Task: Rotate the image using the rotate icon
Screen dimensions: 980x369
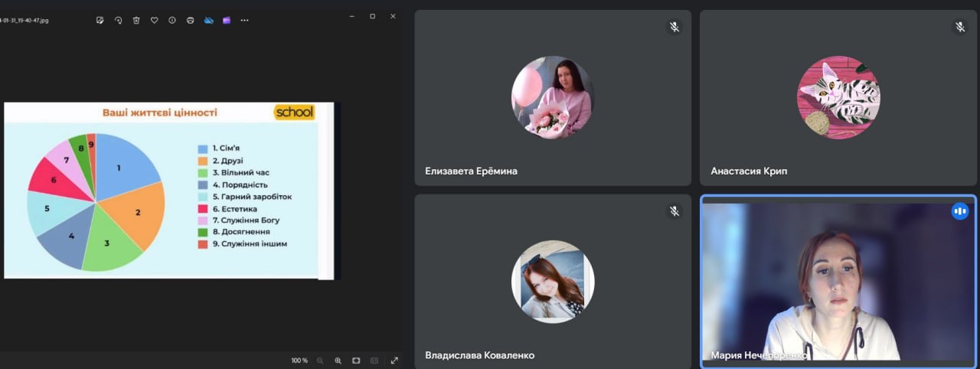Action: coord(118,20)
